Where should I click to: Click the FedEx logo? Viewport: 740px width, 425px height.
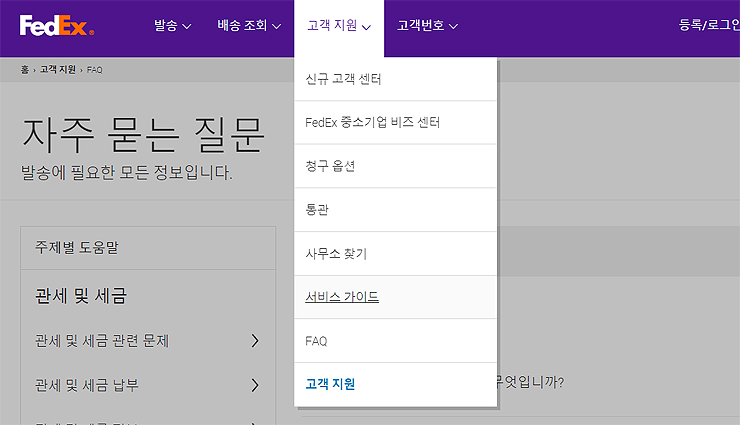point(57,25)
